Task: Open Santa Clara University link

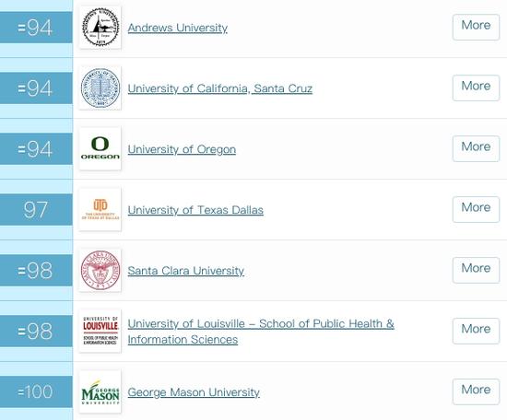Action: 185,271
